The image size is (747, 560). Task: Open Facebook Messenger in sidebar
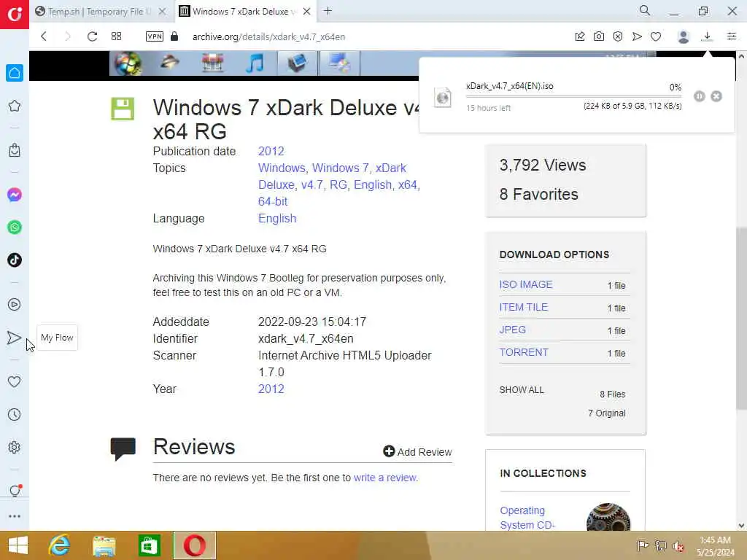click(15, 194)
